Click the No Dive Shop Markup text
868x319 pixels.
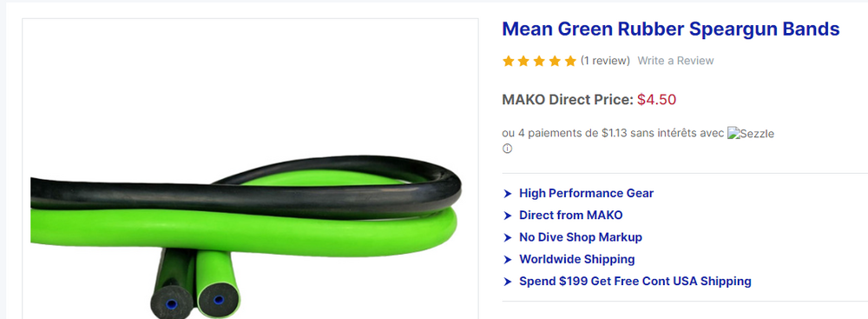pos(581,237)
